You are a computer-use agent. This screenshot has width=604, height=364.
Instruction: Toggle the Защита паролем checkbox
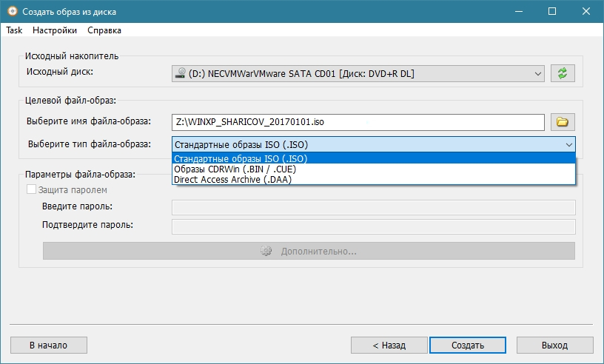click(31, 190)
